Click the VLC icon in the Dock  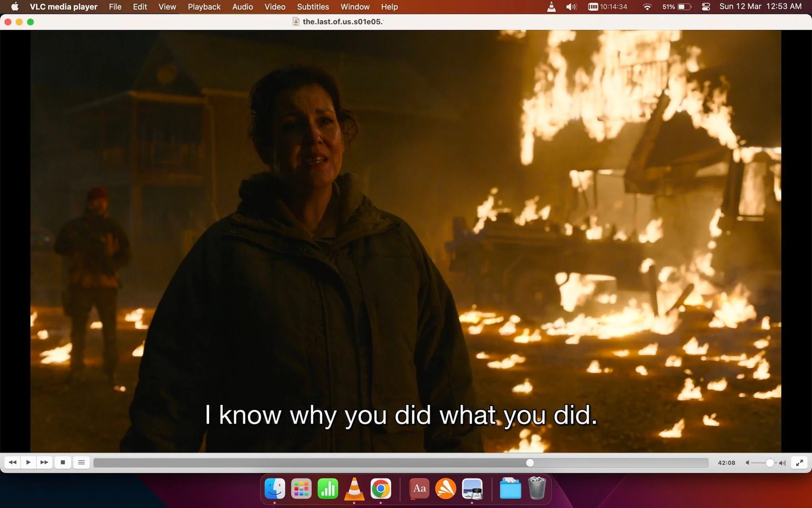tap(354, 489)
